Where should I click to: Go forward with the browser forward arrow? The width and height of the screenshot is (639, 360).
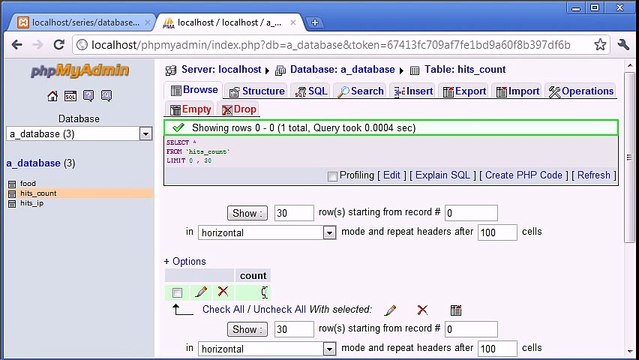click(x=37, y=44)
